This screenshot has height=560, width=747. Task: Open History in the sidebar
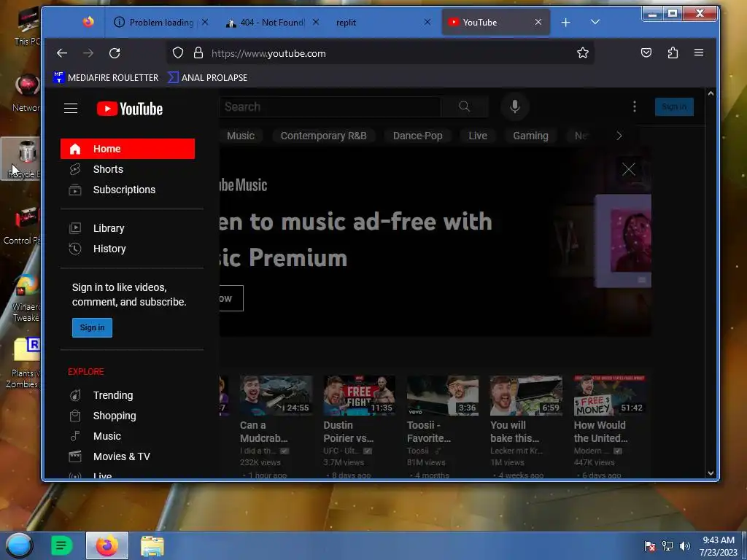(x=128, y=249)
